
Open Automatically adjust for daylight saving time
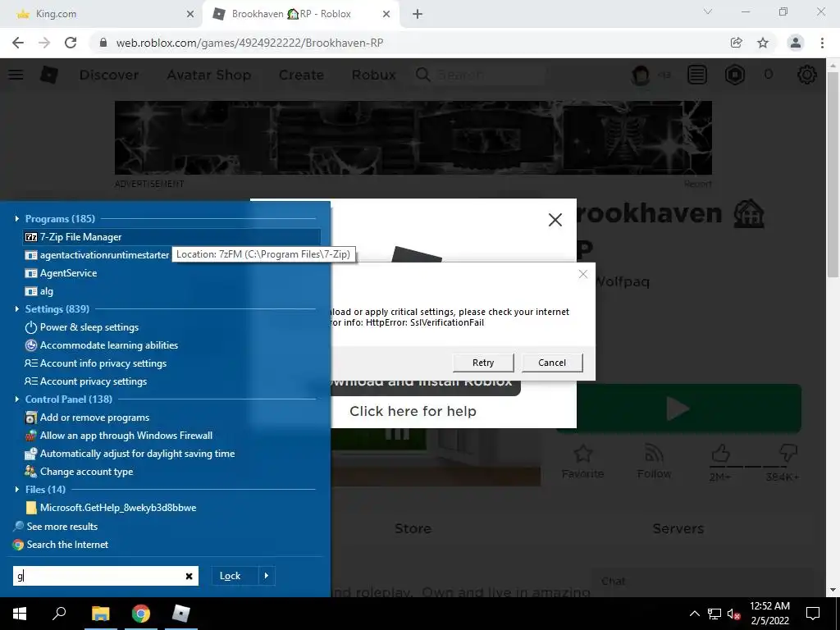pyautogui.click(x=130, y=454)
